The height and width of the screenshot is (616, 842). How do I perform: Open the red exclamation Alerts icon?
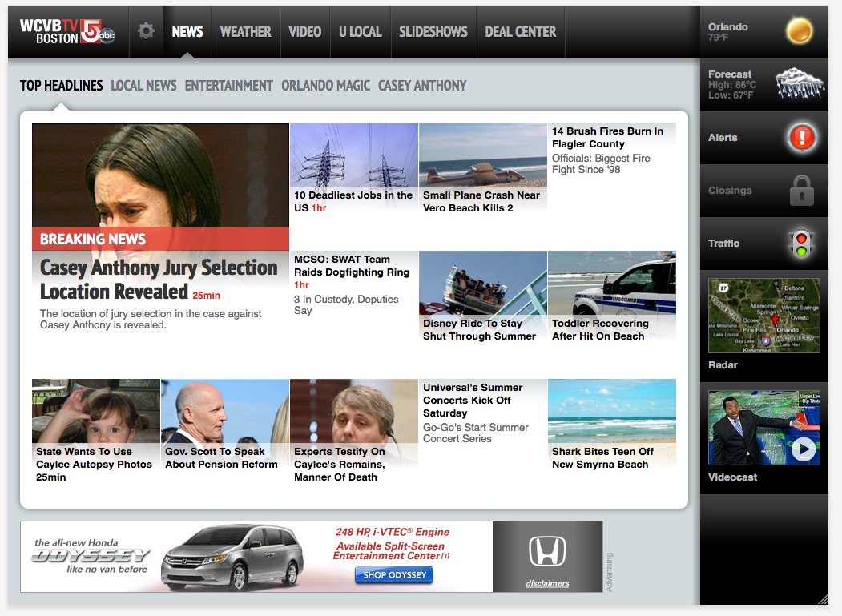tap(802, 137)
